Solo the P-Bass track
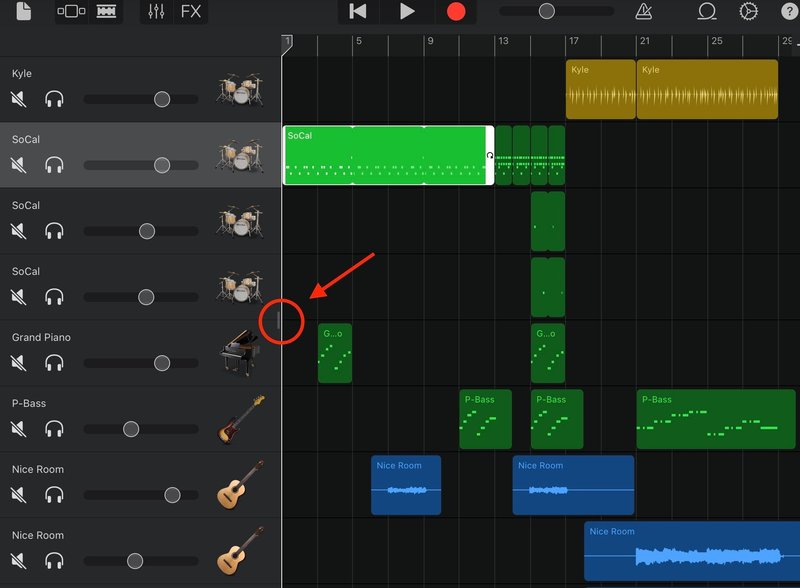The width and height of the screenshot is (800, 588). [x=54, y=429]
